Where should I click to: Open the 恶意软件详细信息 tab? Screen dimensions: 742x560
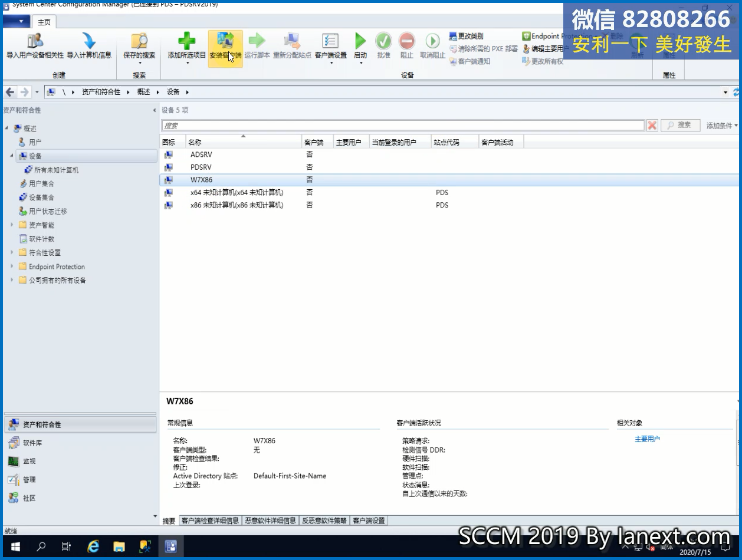click(270, 521)
